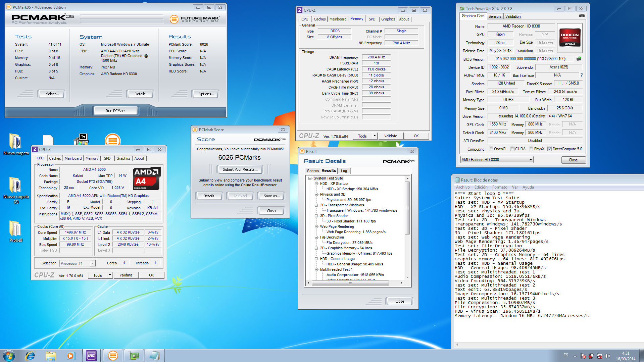
Task: Switch to the Sensors tab in GPU-Z
Action: tap(495, 16)
